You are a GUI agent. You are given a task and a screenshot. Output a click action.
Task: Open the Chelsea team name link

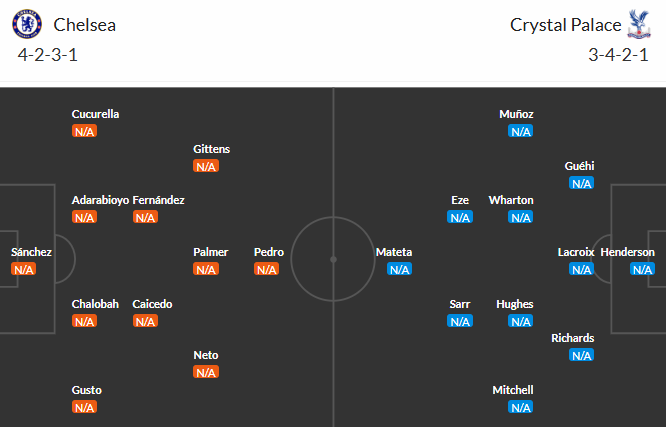click(85, 24)
